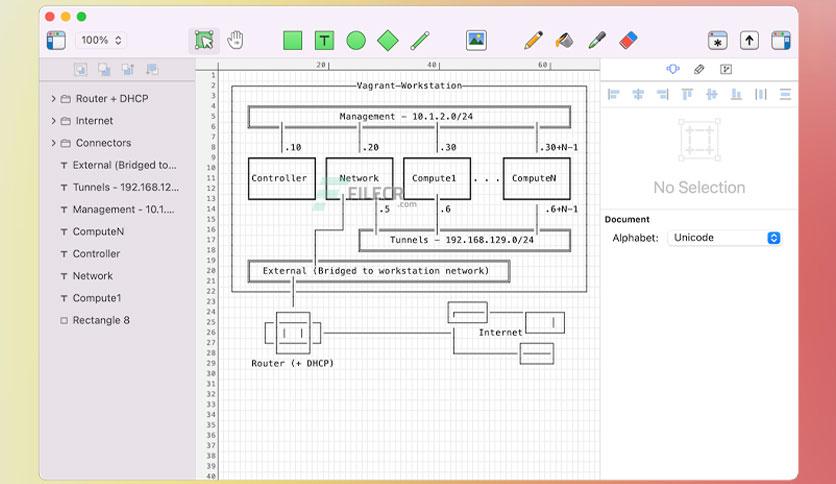Toggle the left sidebar panel icon
Viewport: 836px width, 484px height.
point(56,41)
